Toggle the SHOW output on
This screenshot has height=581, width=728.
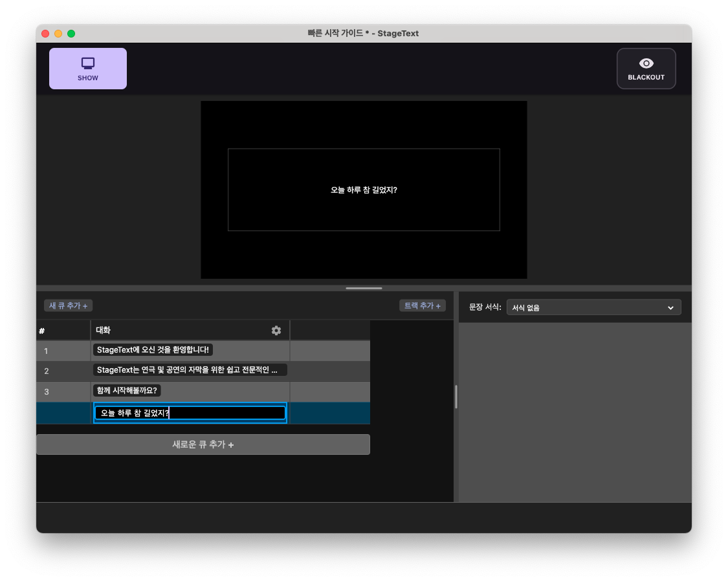click(87, 68)
